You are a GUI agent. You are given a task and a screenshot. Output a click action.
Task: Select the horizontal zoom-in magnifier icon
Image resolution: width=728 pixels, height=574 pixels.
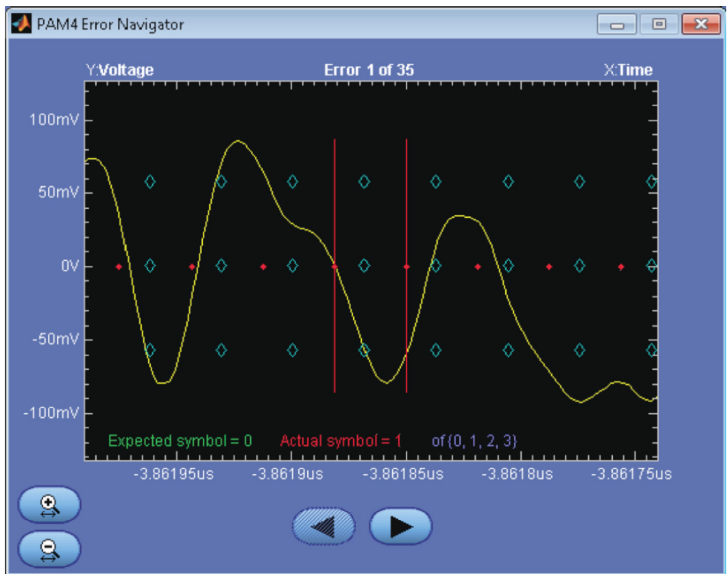pos(50,503)
